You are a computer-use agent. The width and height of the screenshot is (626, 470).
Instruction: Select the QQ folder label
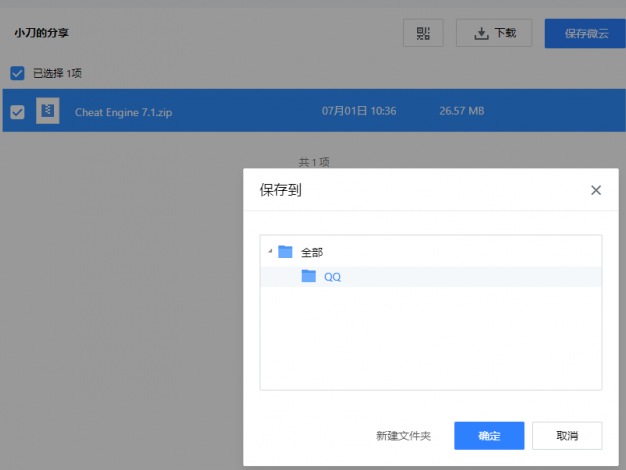pyautogui.click(x=332, y=277)
